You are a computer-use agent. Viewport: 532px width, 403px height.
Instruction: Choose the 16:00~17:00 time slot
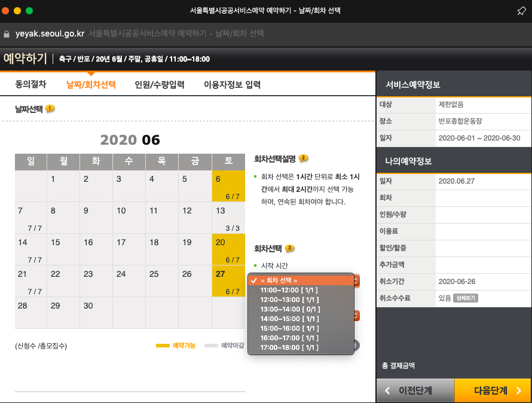point(301,338)
